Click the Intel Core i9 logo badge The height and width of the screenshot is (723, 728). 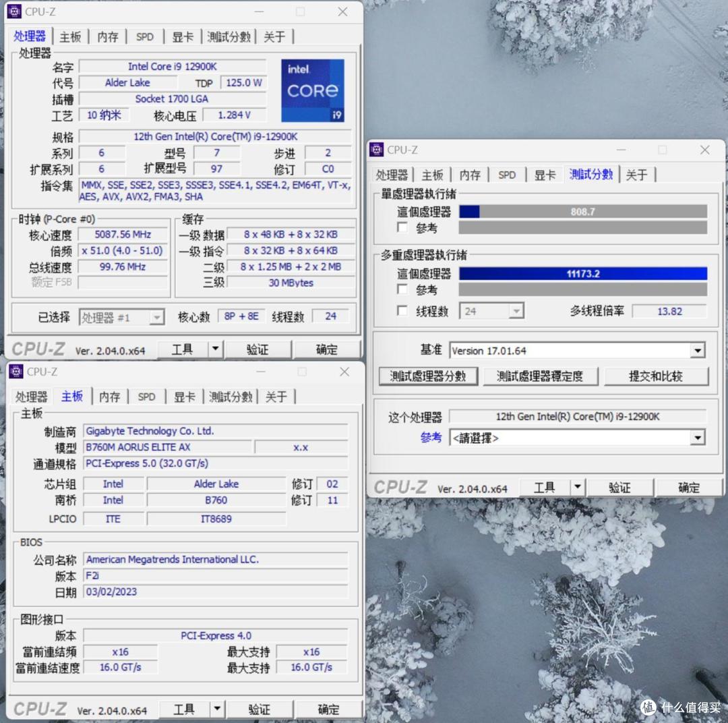pyautogui.click(x=313, y=90)
